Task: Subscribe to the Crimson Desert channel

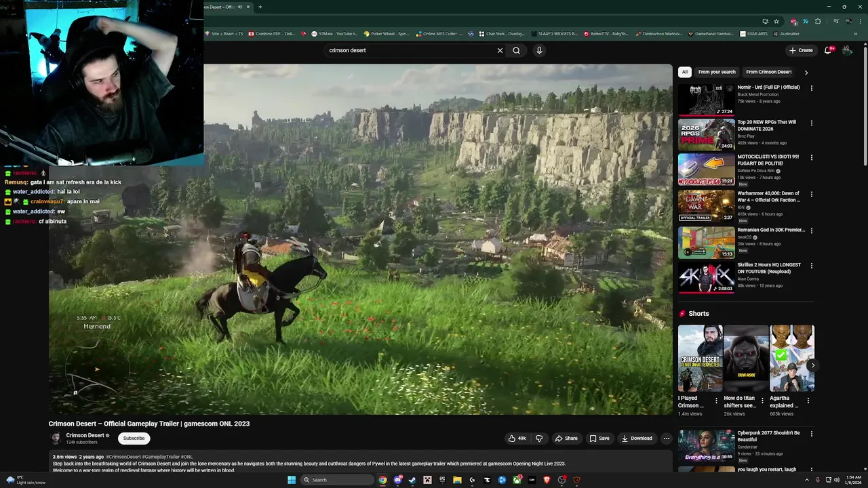Action: (x=134, y=439)
